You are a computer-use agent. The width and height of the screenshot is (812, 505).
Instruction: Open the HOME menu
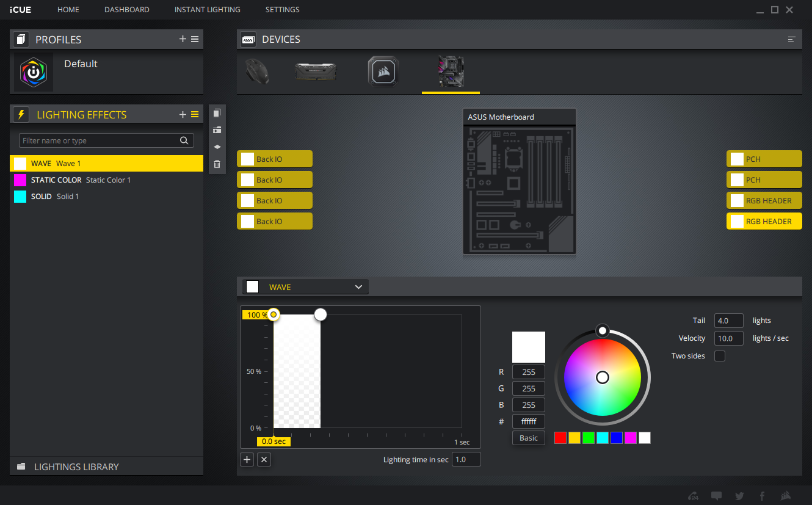point(68,10)
